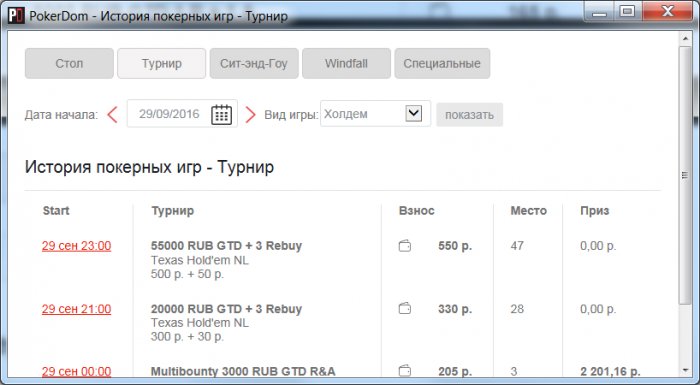Switch to the Турнир tab
This screenshot has height=385, width=700.
click(162, 63)
